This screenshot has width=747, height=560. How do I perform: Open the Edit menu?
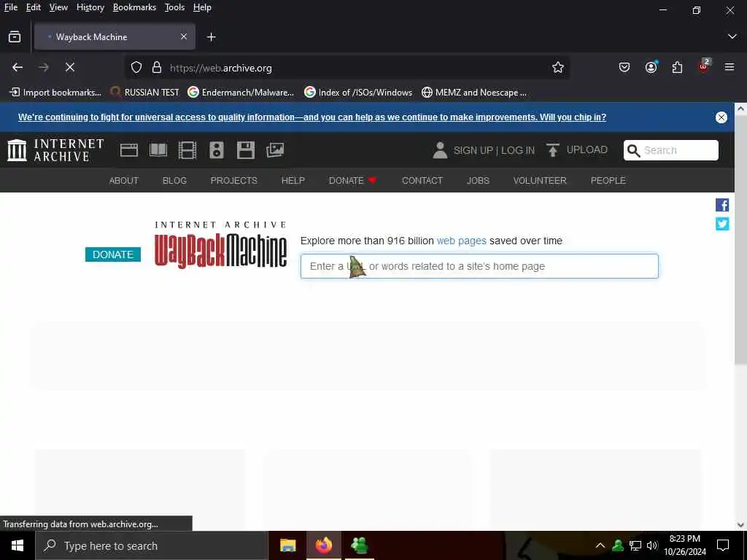pos(34,7)
